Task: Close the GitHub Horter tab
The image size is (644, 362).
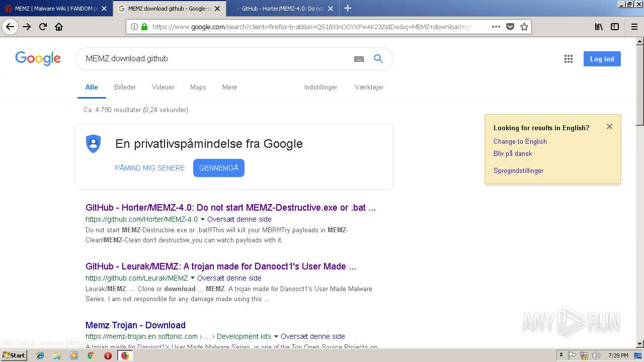Action: [330, 9]
